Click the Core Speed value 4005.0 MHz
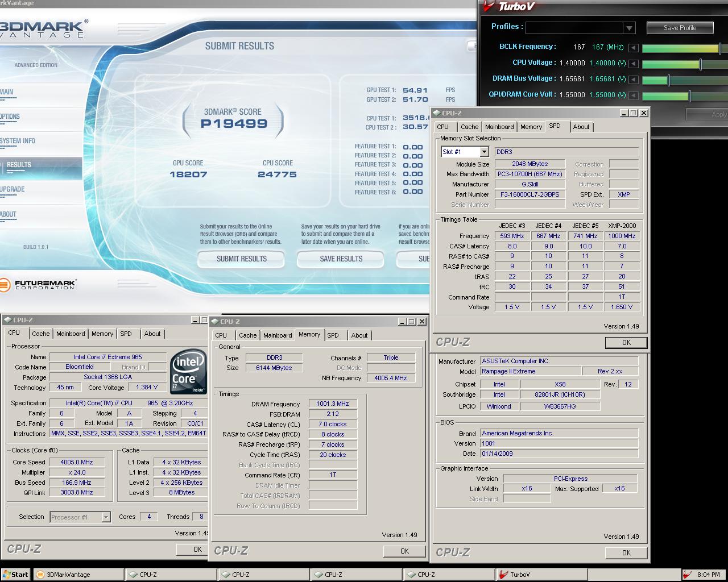 tap(76, 463)
